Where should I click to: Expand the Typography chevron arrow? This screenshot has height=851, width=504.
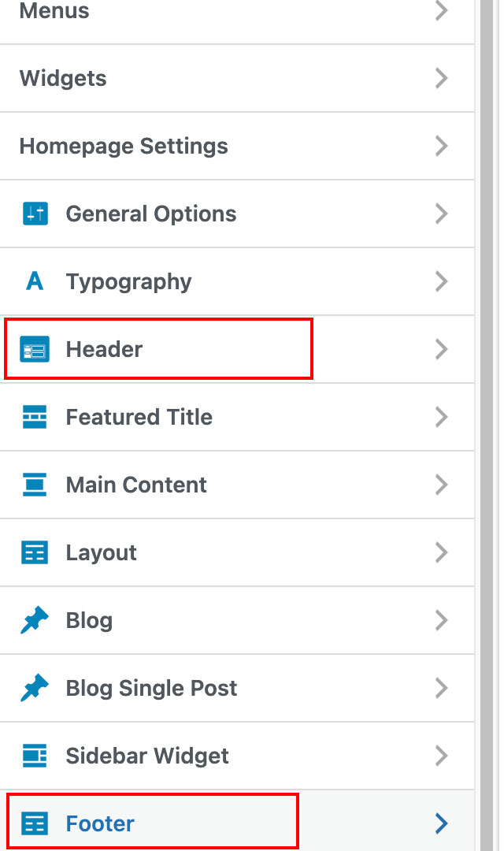pos(441,281)
